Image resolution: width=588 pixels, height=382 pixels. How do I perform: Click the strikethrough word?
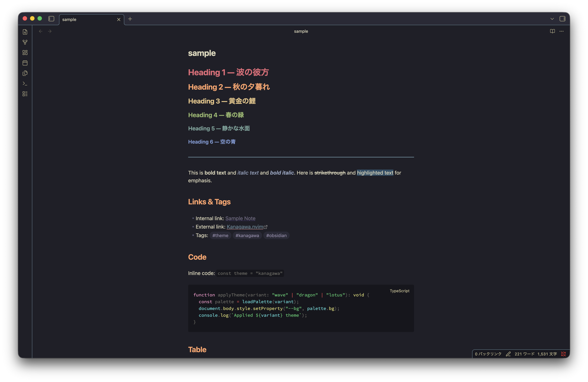(x=330, y=173)
